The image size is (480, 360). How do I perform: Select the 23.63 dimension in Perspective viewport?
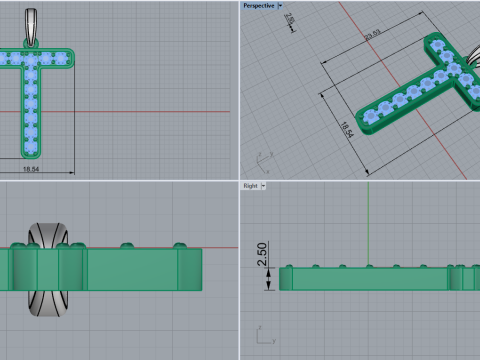tap(373, 35)
